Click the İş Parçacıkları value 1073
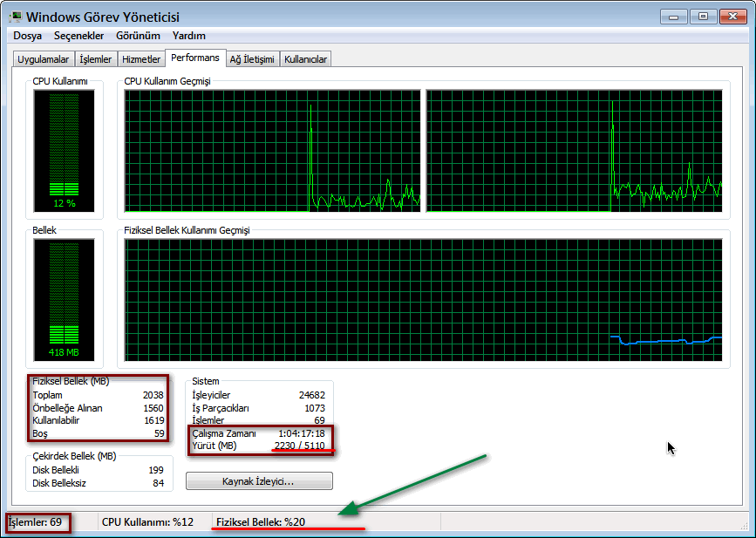The height and width of the screenshot is (538, 756). click(x=315, y=408)
